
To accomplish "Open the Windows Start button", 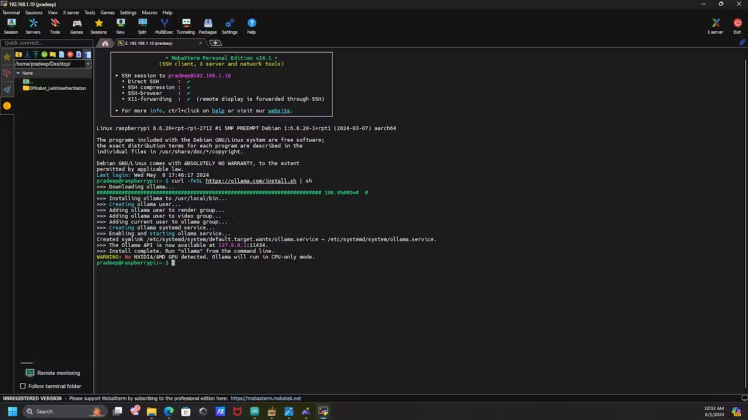I will click(12, 411).
